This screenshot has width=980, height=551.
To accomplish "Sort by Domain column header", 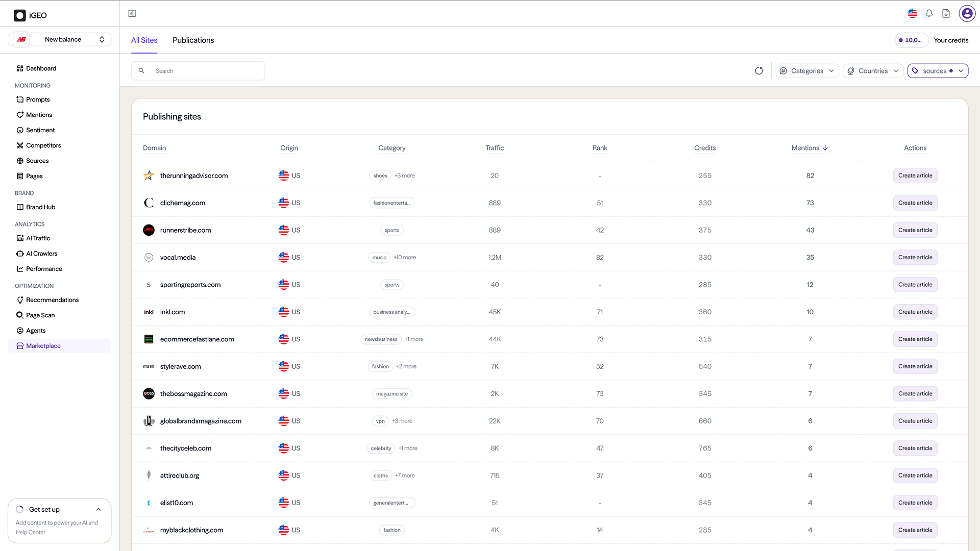I will click(154, 148).
